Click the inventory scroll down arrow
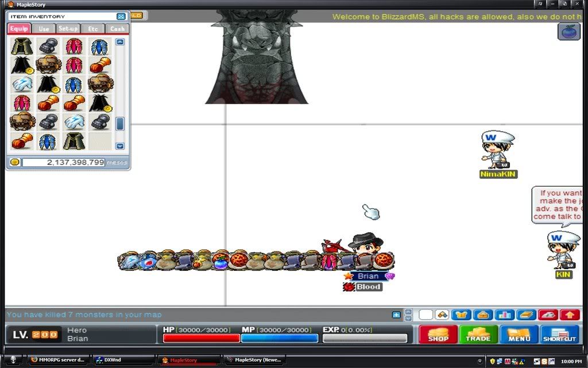The height and width of the screenshot is (368, 588). (x=120, y=146)
